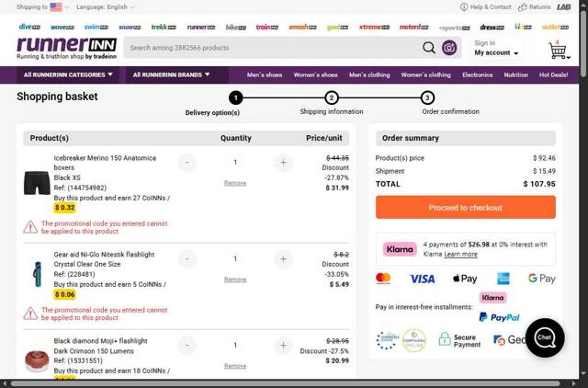Open the swiminn store logo link
Screen dimensions: 588x388
click(x=96, y=27)
